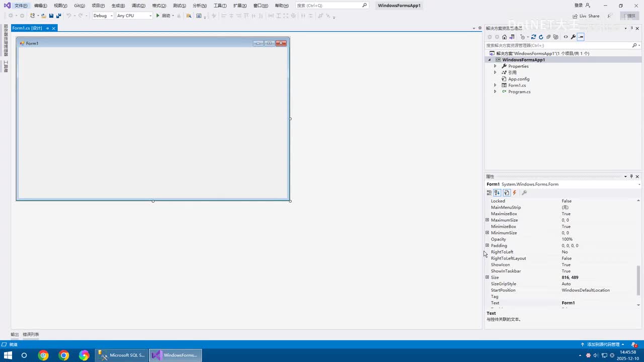644x362 pixels.
Task: Click the View Code icon in Solution Explorer
Action: pos(566,37)
